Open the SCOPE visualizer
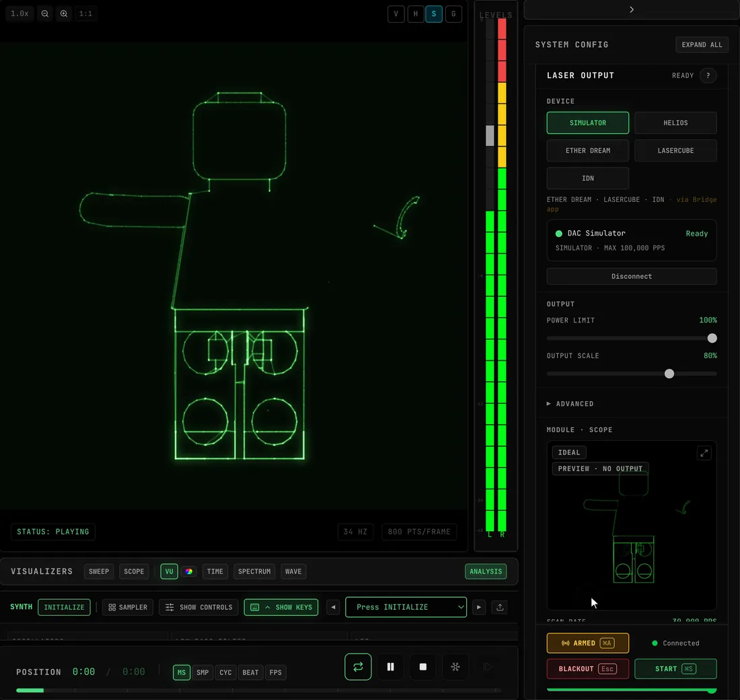 pos(134,571)
